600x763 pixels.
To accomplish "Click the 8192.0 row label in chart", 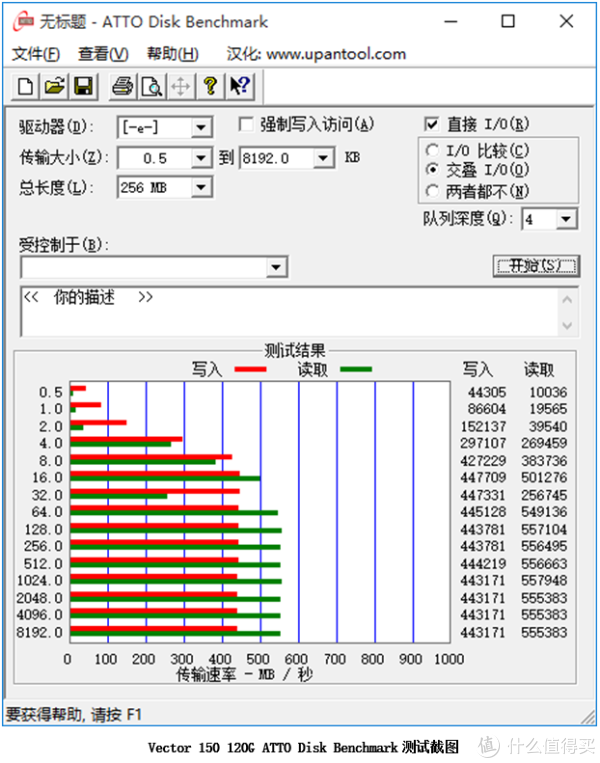I will 40,633.
